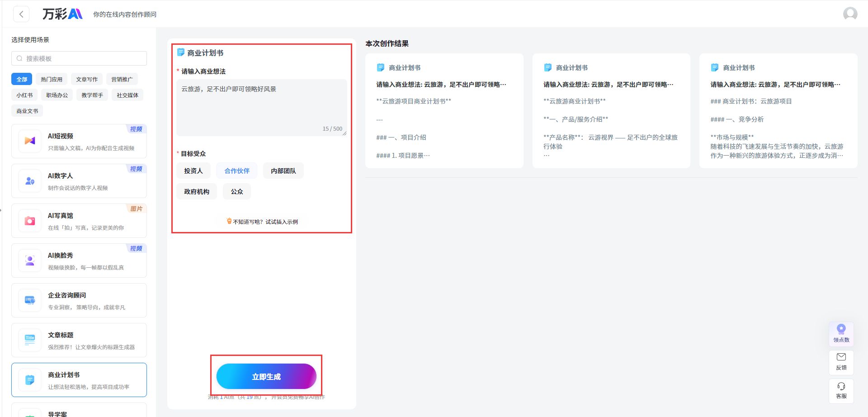
Task: Click the back arrow button
Action: (x=21, y=14)
